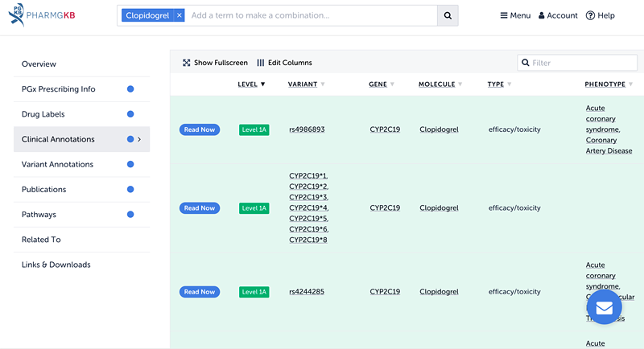Open Links & Downloads section
This screenshot has height=349, width=644.
(82, 265)
